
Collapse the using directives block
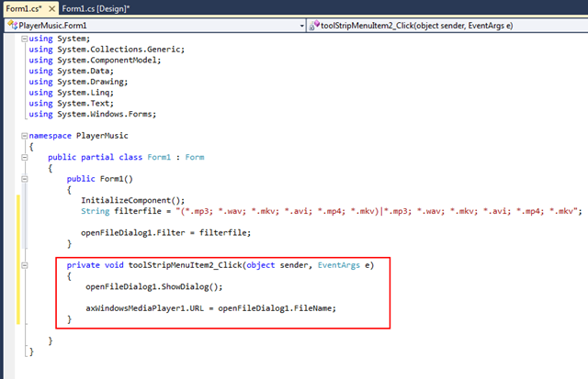coord(25,39)
